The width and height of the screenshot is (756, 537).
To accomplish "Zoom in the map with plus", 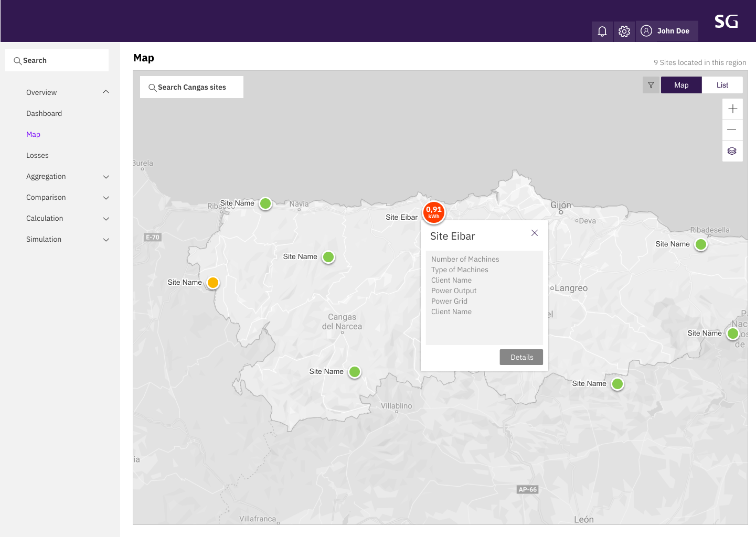I will tap(732, 109).
